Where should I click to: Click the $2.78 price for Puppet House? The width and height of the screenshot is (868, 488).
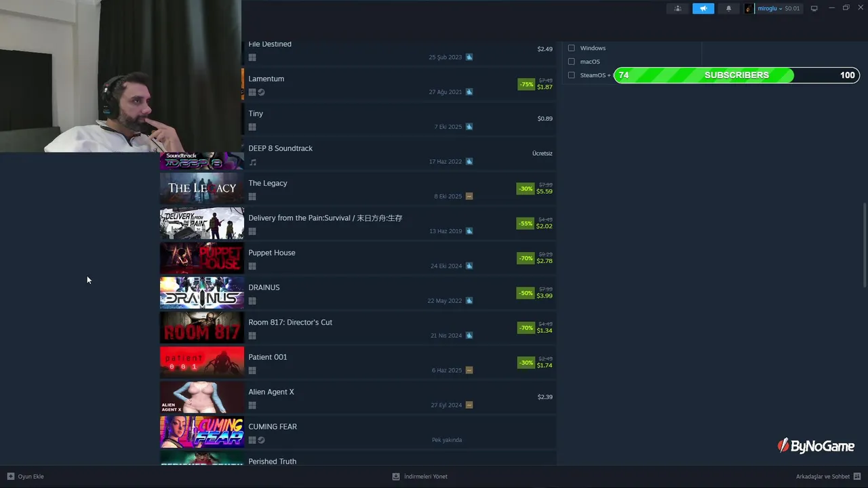point(545,261)
